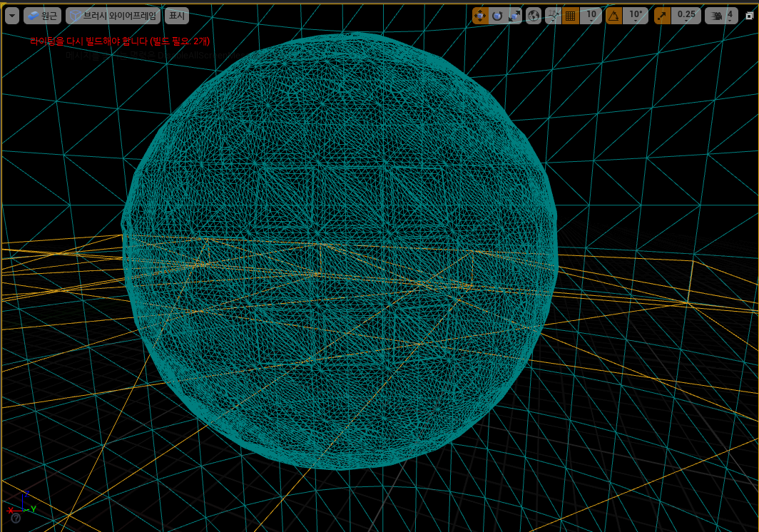This screenshot has height=532, width=759.
Task: Click the red lighting rebuild warning text
Action: tap(120, 41)
